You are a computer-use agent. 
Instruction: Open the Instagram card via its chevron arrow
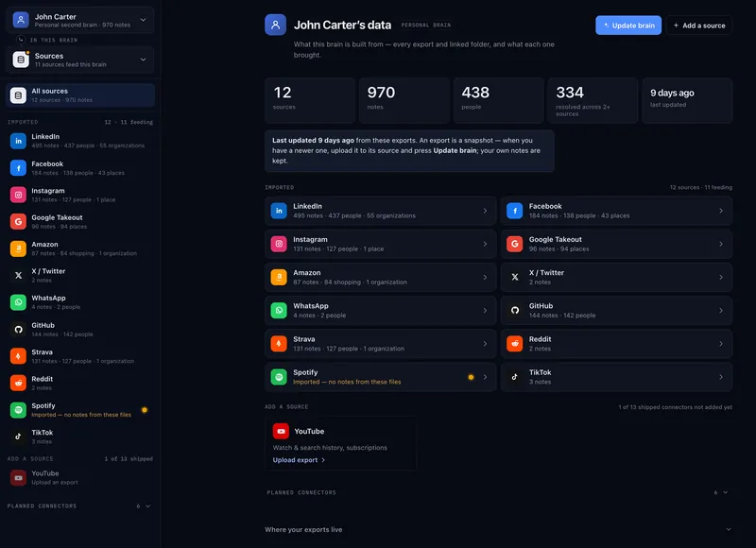click(x=485, y=244)
